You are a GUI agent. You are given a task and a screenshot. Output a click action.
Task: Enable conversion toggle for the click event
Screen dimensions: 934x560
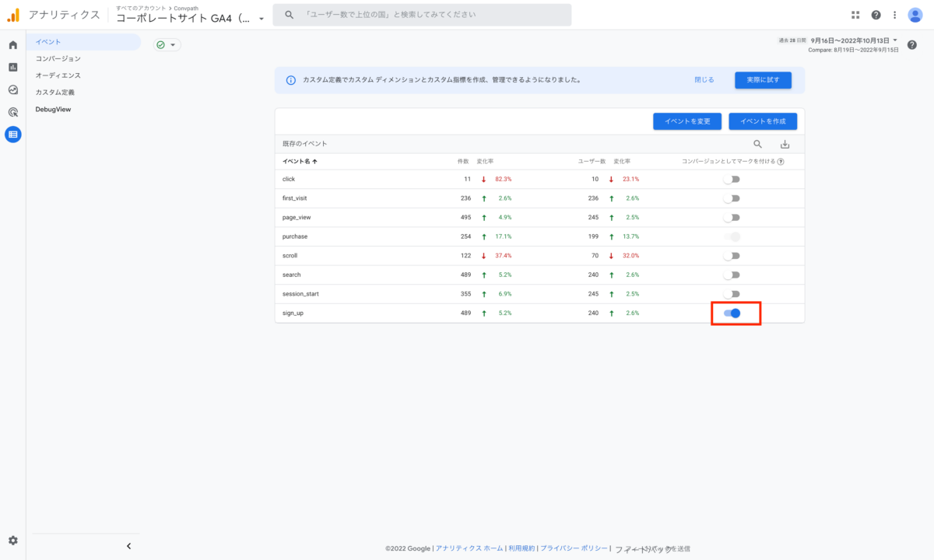732,180
